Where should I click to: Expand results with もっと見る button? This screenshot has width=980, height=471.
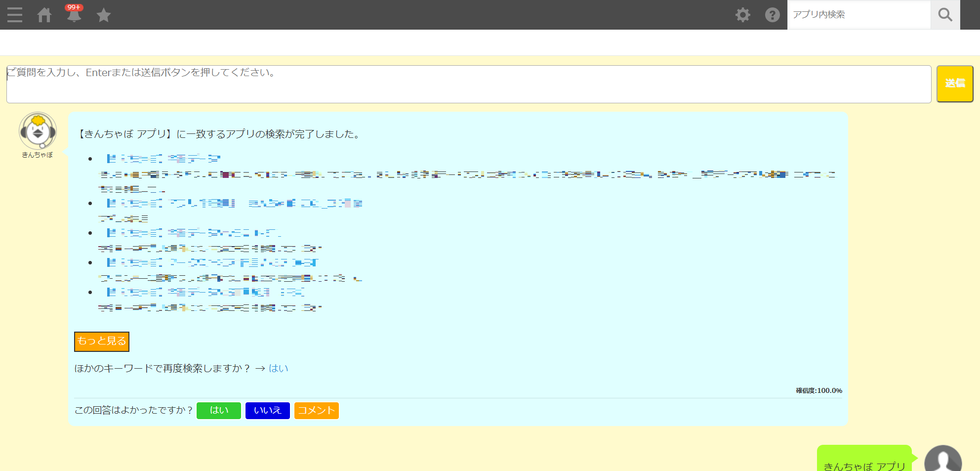102,342
